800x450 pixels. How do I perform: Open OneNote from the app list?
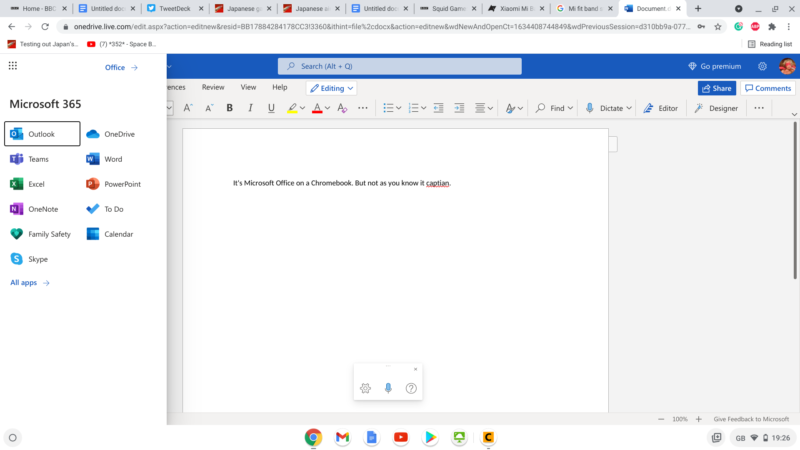[x=34, y=209]
